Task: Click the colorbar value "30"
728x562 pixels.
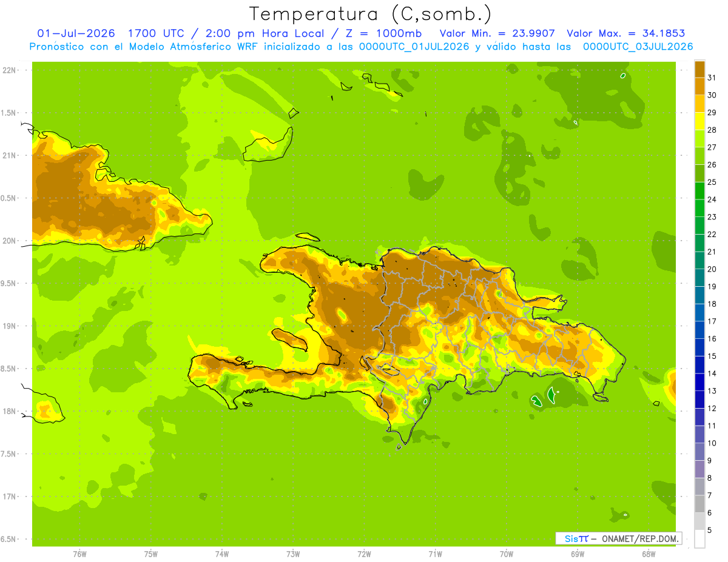Action: point(712,95)
